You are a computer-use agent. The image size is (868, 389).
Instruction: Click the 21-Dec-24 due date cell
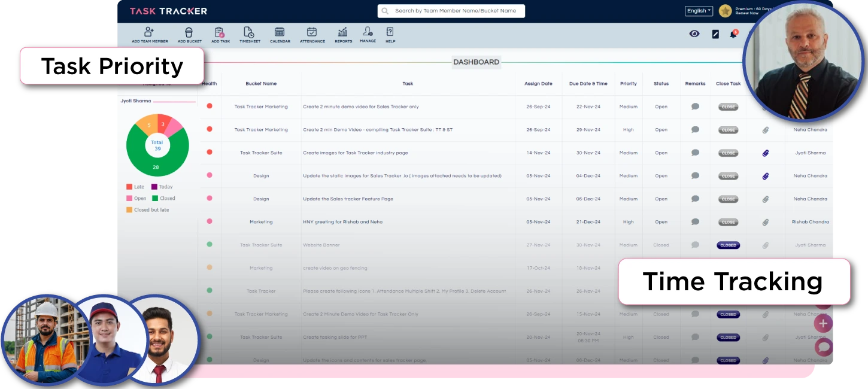pos(588,222)
